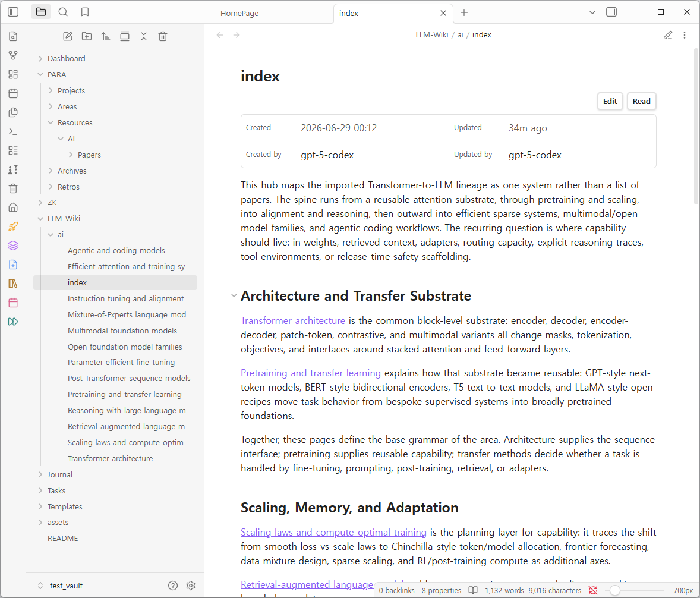The image size is (700, 598).
Task: Click the red calendar ribbon icon
Action: click(13, 303)
